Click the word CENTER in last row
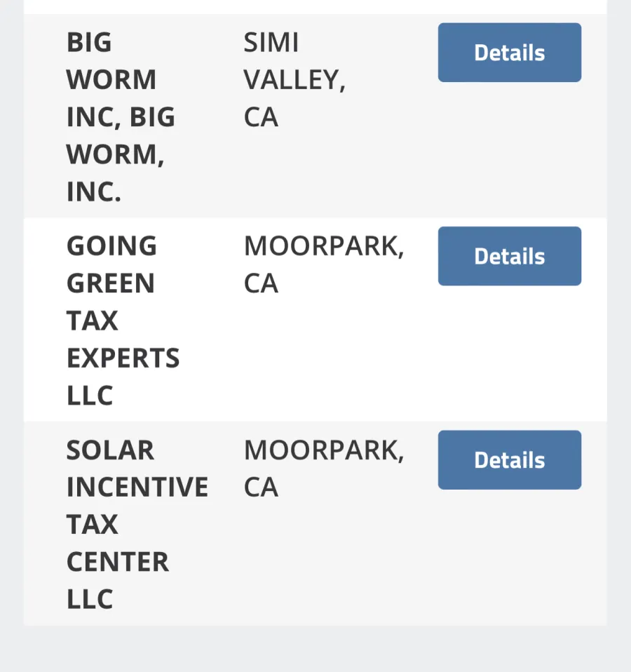The image size is (631, 672). (118, 562)
